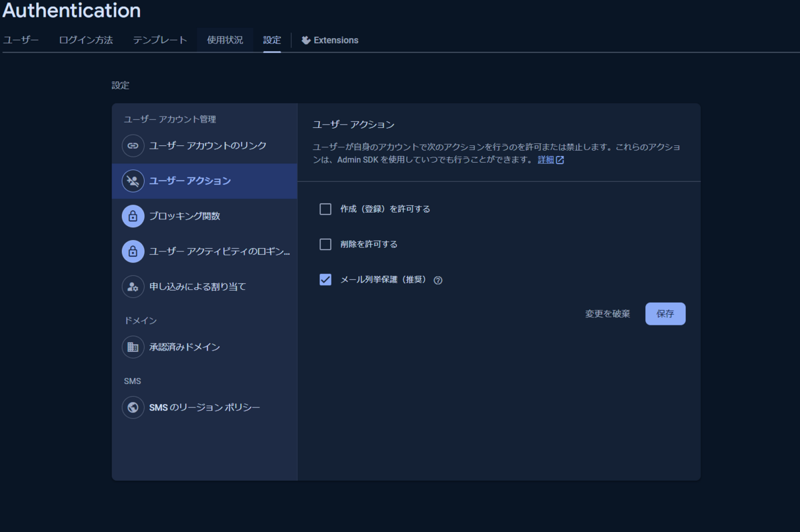Image resolution: width=800 pixels, height=532 pixels.
Task: Click the ユーザー アクション person icon
Action: (133, 181)
